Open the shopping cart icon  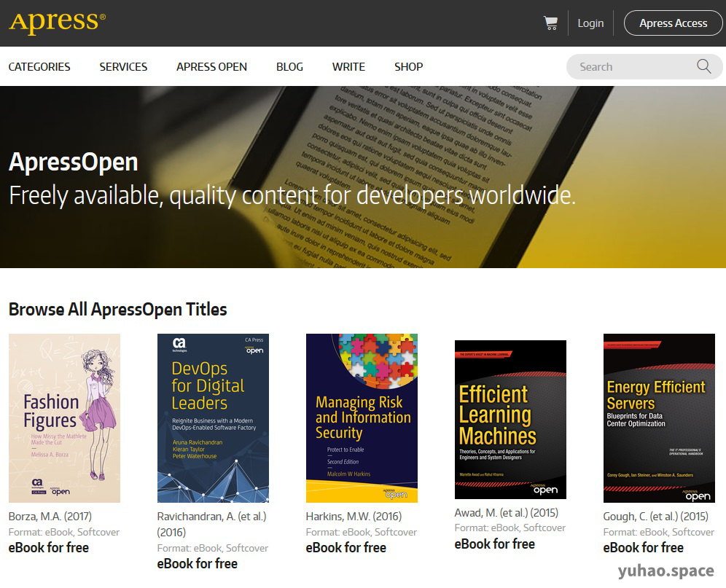click(550, 23)
